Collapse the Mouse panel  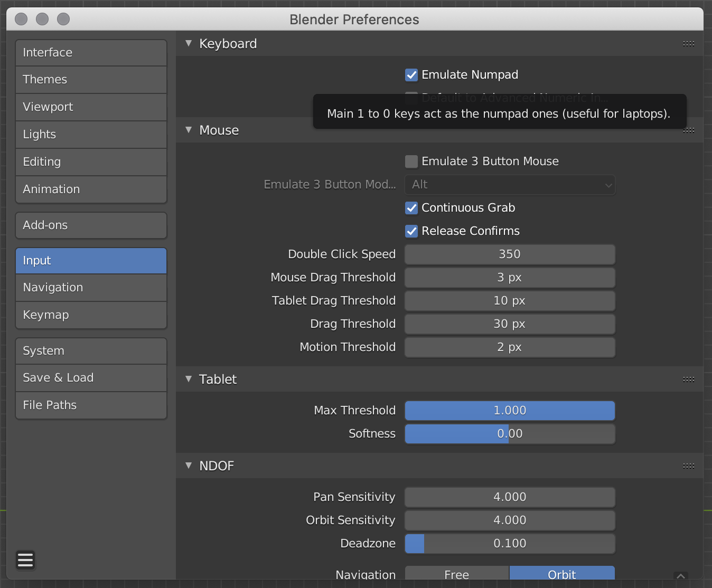(189, 130)
